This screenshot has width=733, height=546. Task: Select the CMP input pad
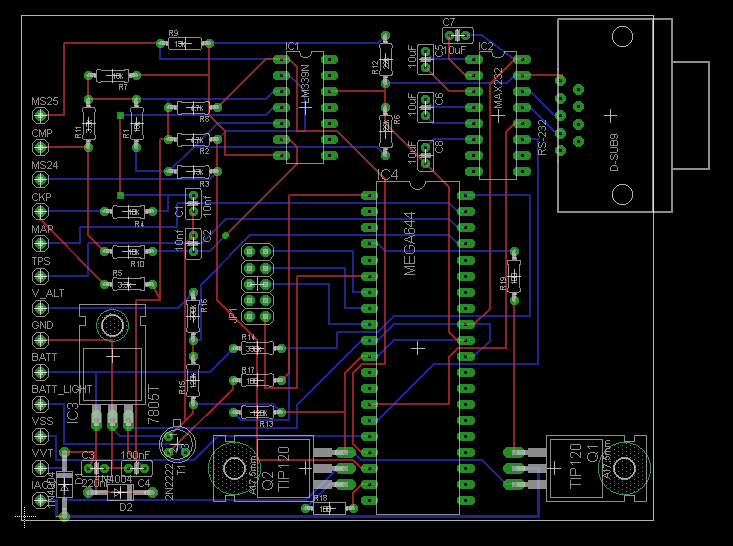[x=40, y=147]
